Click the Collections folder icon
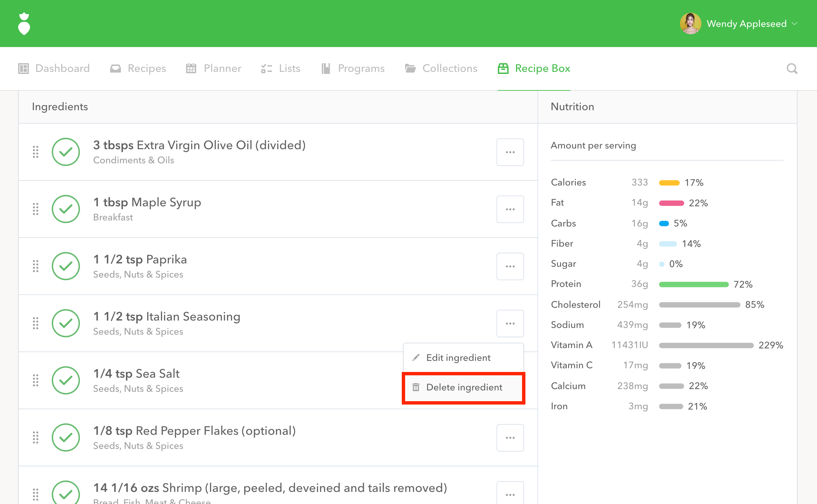Viewport: 817px width, 504px height. [x=410, y=69]
